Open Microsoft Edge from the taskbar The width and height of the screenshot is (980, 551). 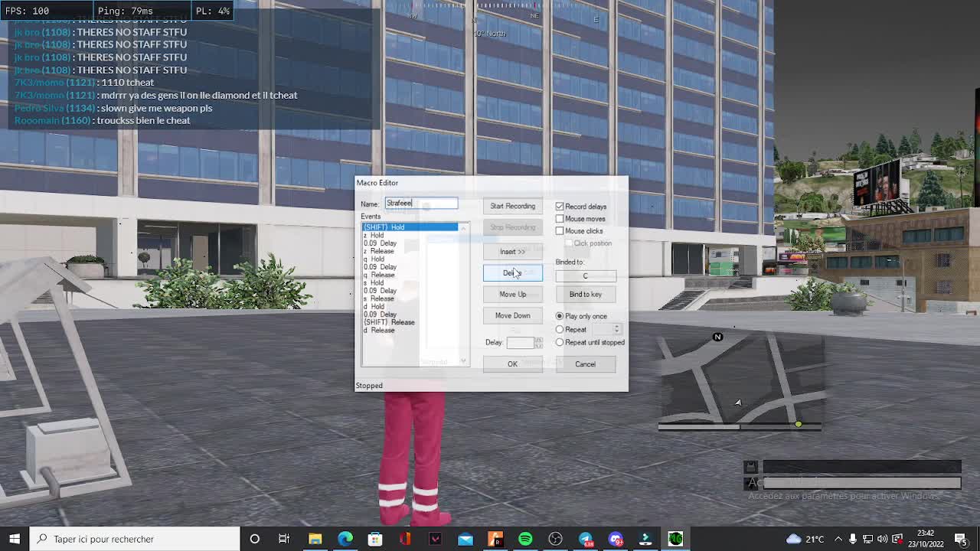click(x=345, y=539)
